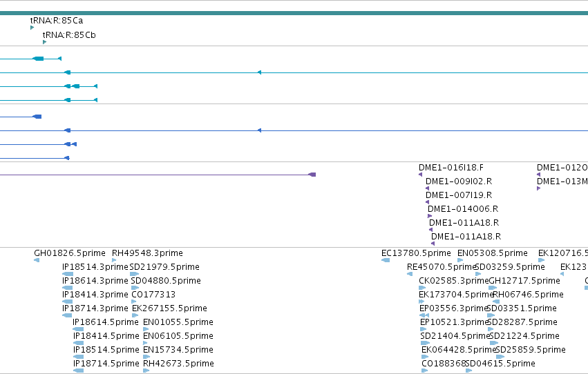
Task: Click the RH49548.3prime EST arrow glyph
Action: (114, 260)
